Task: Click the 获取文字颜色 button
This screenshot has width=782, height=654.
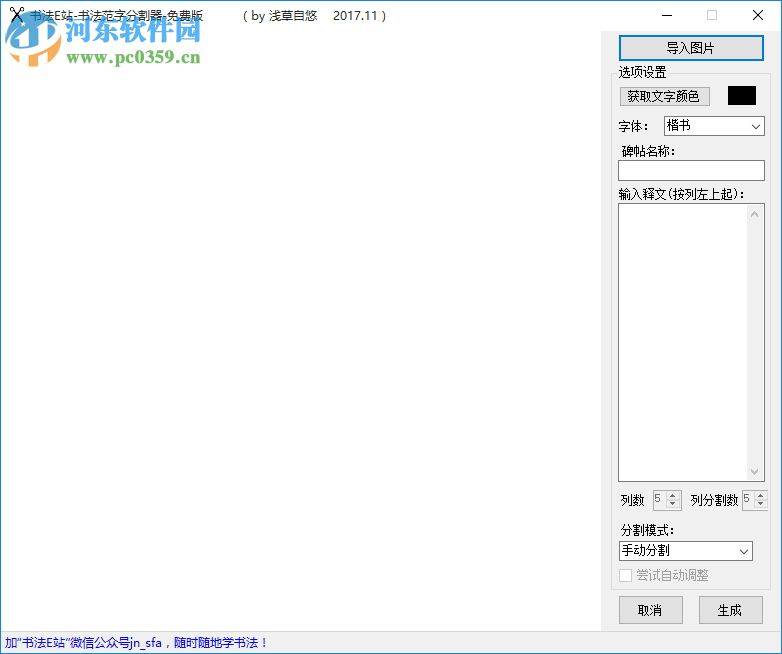Action: click(x=664, y=96)
